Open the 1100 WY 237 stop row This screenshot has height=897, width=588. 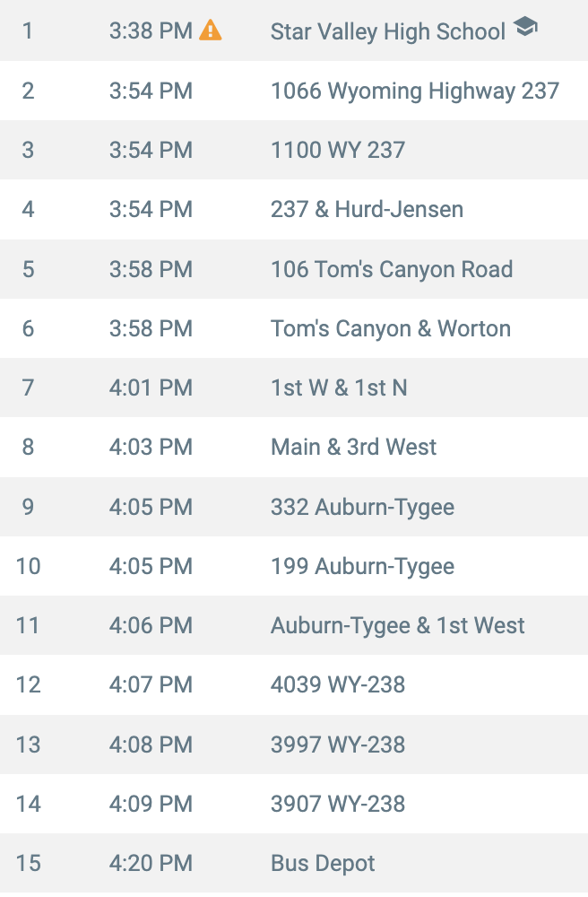pyautogui.click(x=294, y=150)
